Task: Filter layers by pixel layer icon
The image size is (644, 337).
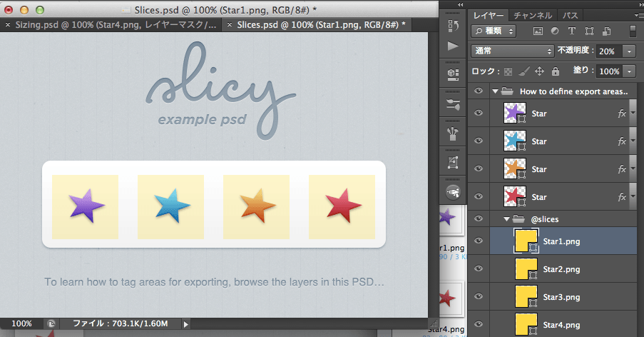Action: [537, 31]
